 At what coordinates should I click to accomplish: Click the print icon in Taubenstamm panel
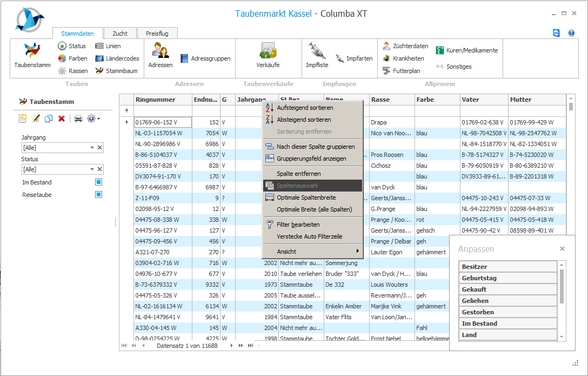tap(78, 118)
